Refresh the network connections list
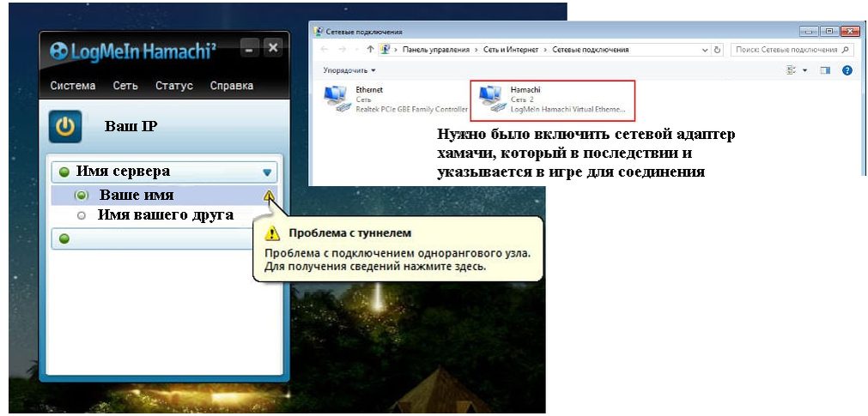This screenshot has height=416, width=868. pos(718,50)
